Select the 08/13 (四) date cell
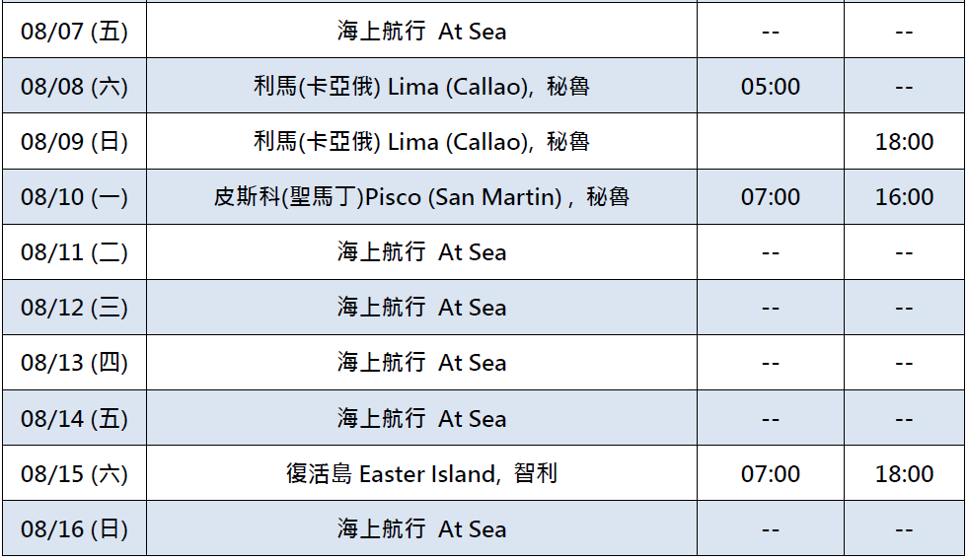Viewport: 968px width, 560px height. [74, 363]
